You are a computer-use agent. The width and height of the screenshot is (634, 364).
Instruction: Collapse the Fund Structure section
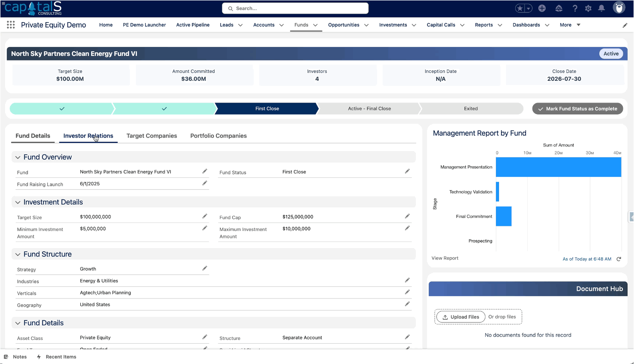[18, 255]
